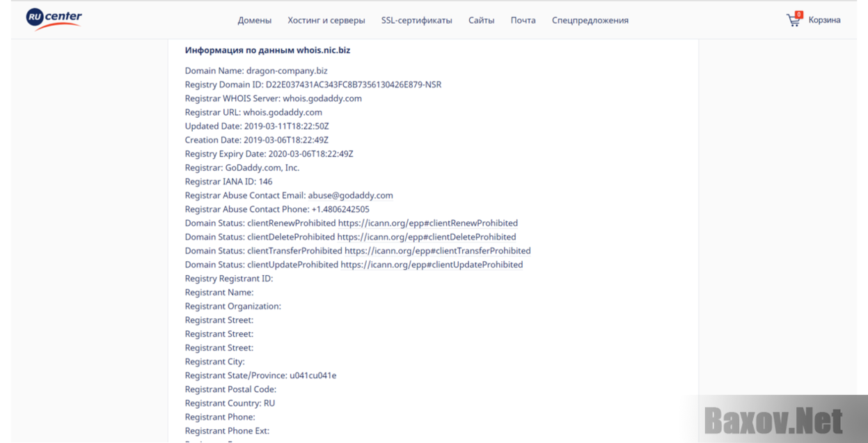Screen dimensions: 868x443
Task: Click the 'Registrar IANA ID: 146' line
Action: click(229, 182)
